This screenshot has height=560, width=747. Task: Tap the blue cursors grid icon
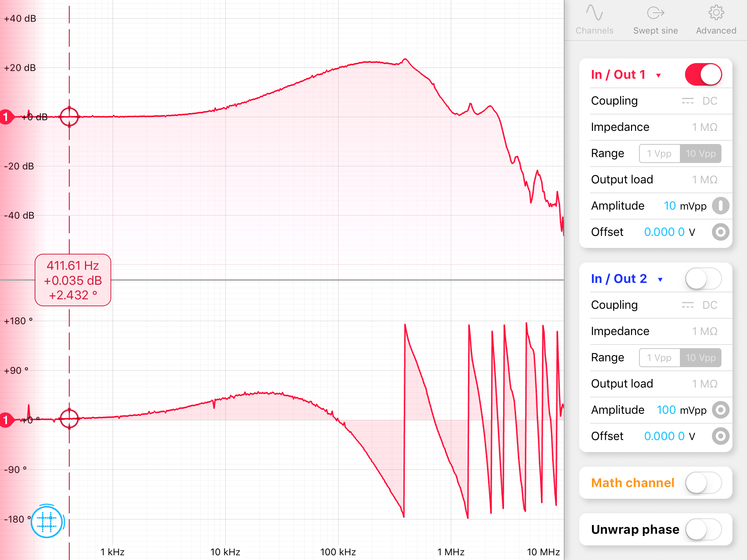point(47,522)
